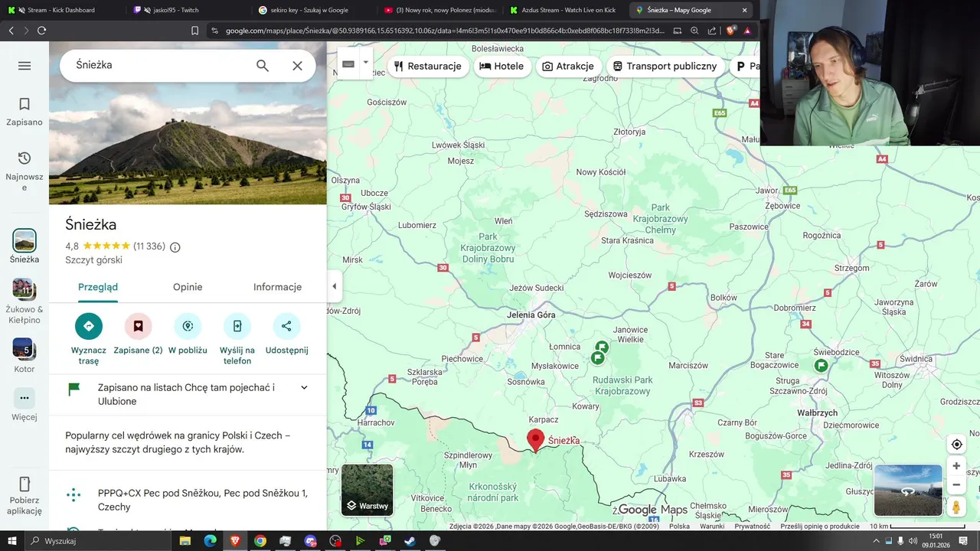Screen dimensions: 980x551
Task: Open Google Chrome from the taskbar
Action: pos(260,541)
